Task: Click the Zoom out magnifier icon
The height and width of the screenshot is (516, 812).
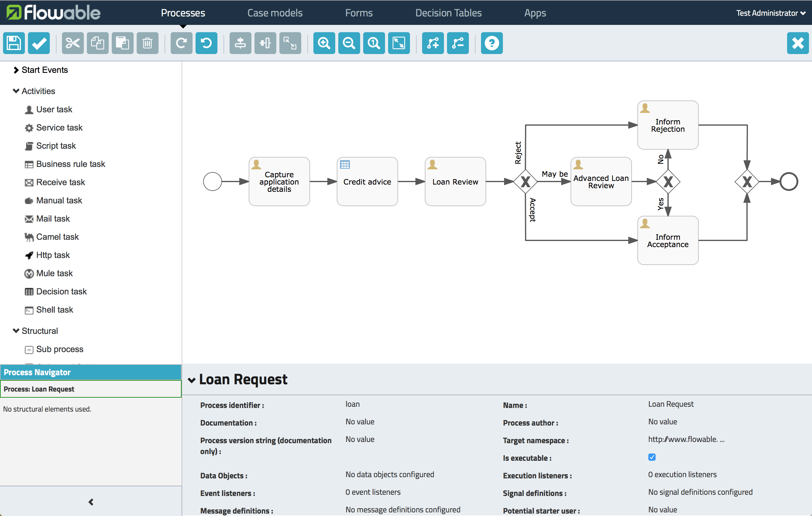Action: [x=349, y=43]
